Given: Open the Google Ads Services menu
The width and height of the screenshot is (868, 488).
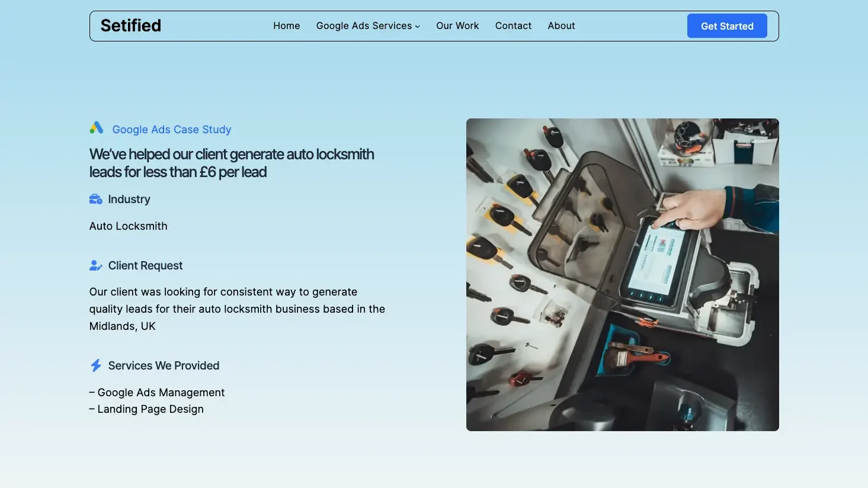Looking at the screenshot, I should [363, 26].
